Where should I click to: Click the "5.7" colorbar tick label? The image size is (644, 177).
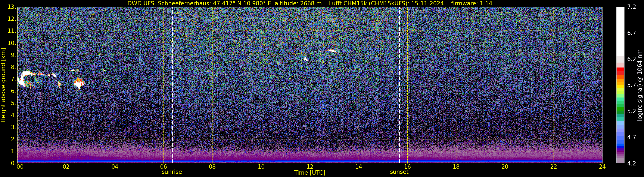pyautogui.click(x=632, y=85)
